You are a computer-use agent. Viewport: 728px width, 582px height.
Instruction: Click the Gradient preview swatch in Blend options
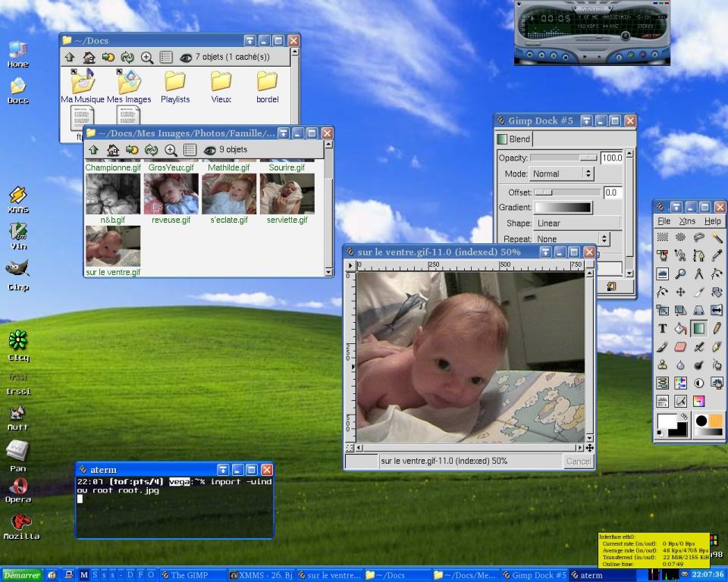click(x=563, y=208)
